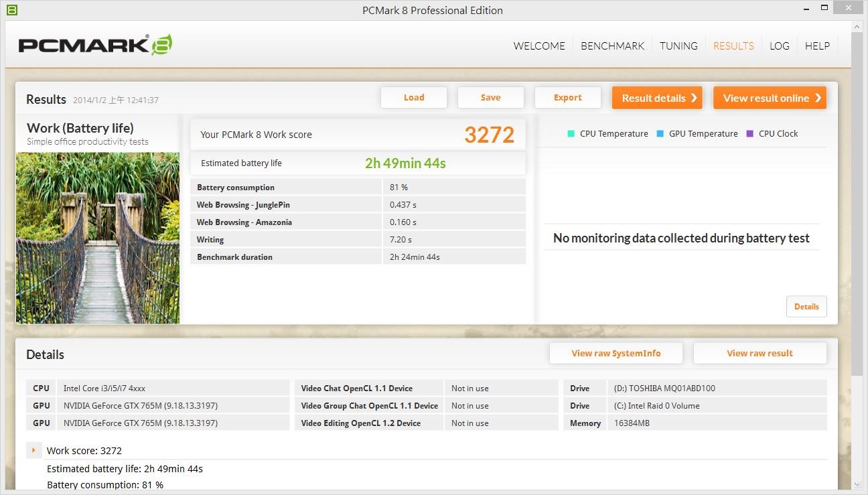Click the PCMARK 8 logo

coord(95,45)
